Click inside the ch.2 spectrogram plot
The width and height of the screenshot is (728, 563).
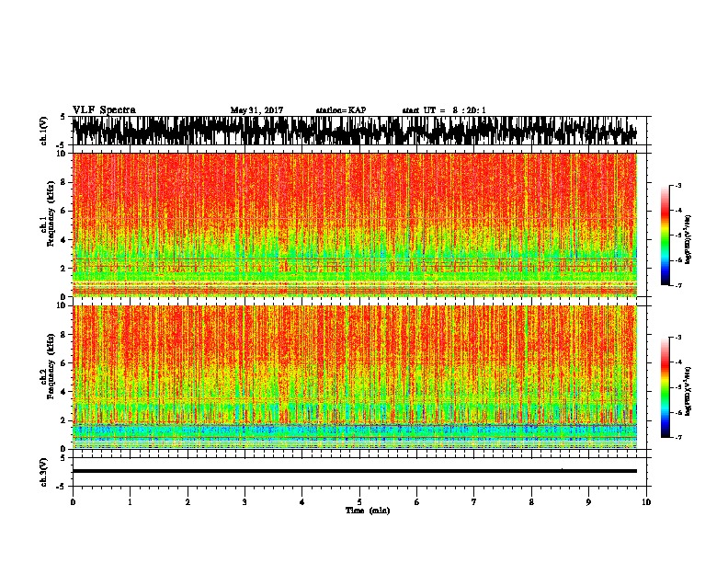[355, 377]
